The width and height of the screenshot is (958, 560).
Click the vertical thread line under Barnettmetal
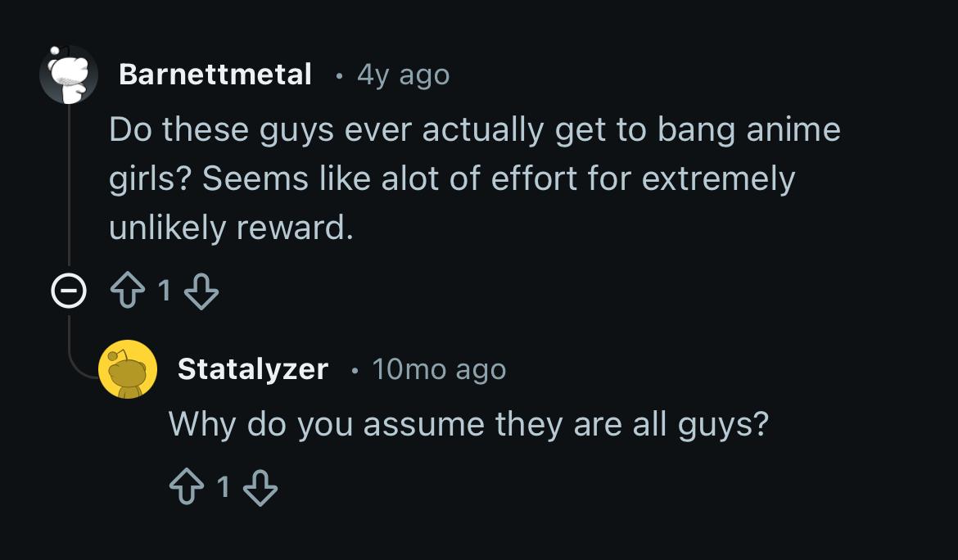pos(69,188)
